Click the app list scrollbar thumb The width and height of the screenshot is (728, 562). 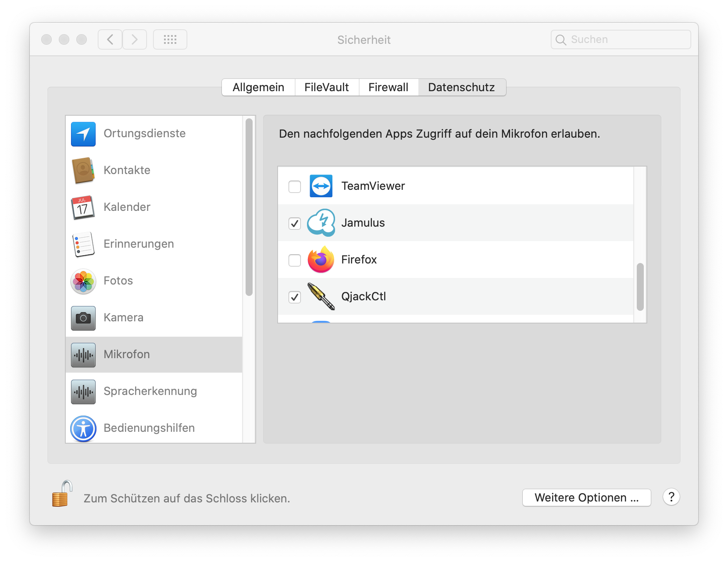[640, 287]
